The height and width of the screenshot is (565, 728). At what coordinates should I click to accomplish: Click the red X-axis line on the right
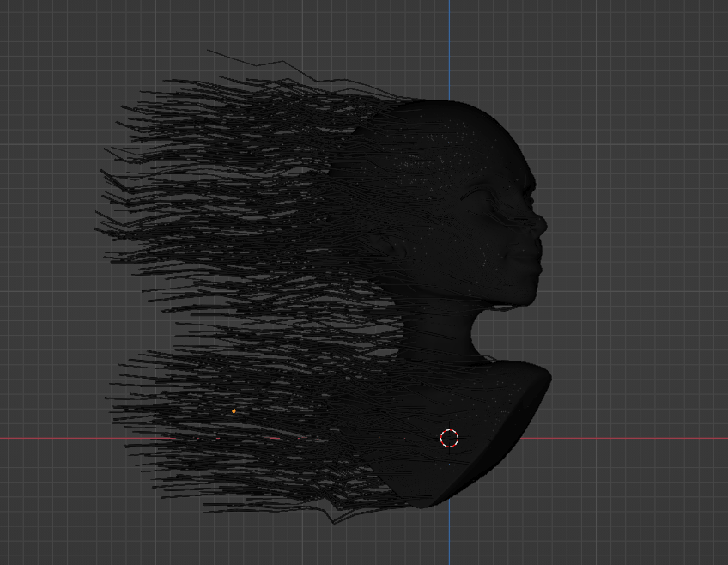coord(644,440)
